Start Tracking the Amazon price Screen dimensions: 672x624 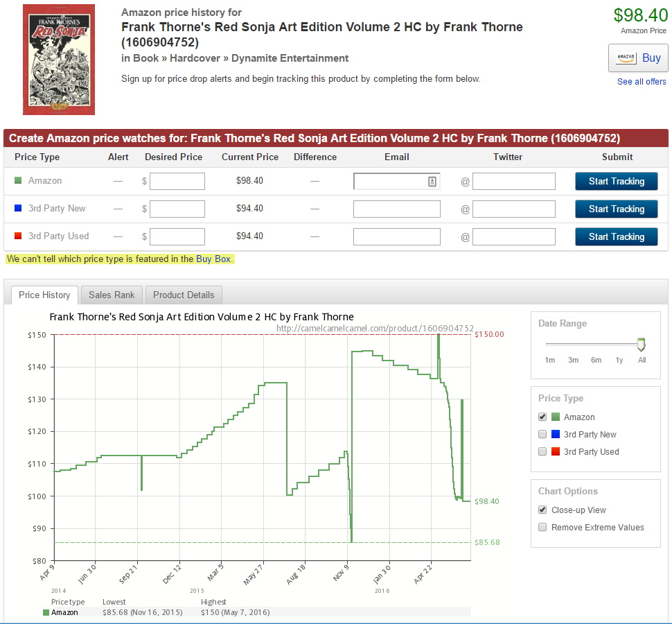coord(617,181)
